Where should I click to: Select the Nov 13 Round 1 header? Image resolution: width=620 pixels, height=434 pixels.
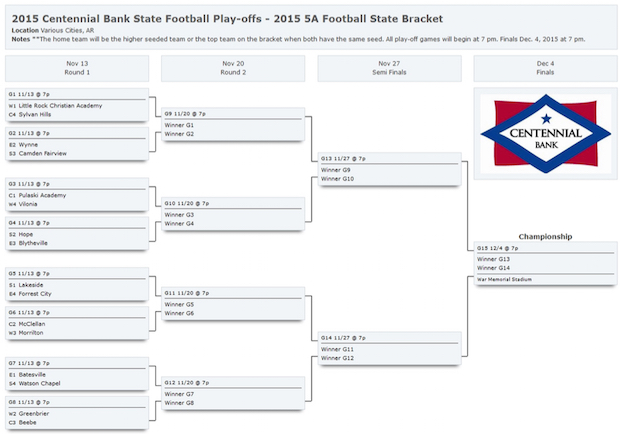click(77, 68)
